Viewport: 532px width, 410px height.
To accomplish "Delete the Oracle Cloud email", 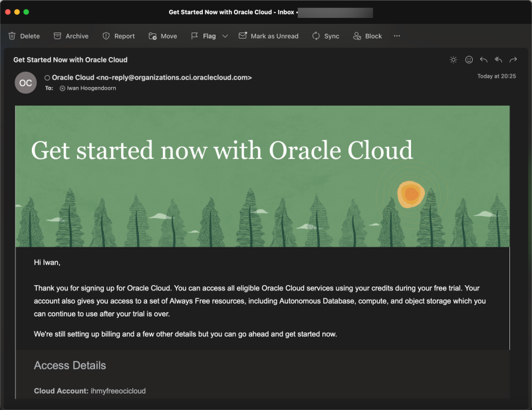I will [x=25, y=36].
